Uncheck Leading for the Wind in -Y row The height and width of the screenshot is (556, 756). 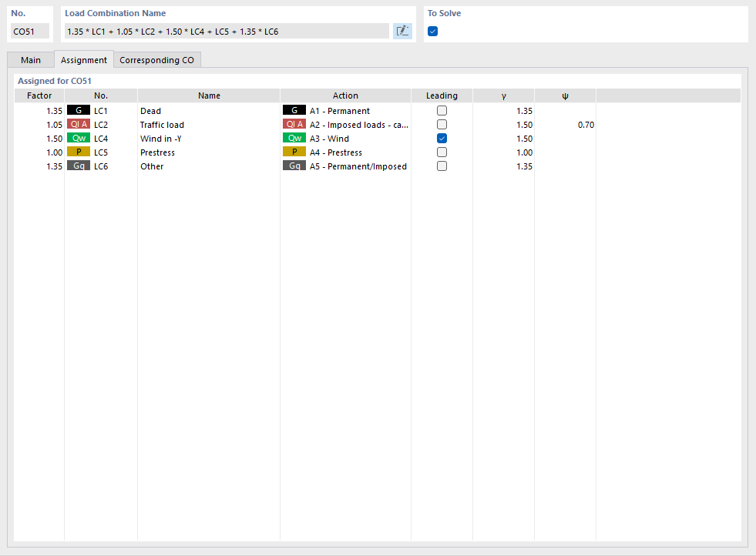(x=442, y=138)
